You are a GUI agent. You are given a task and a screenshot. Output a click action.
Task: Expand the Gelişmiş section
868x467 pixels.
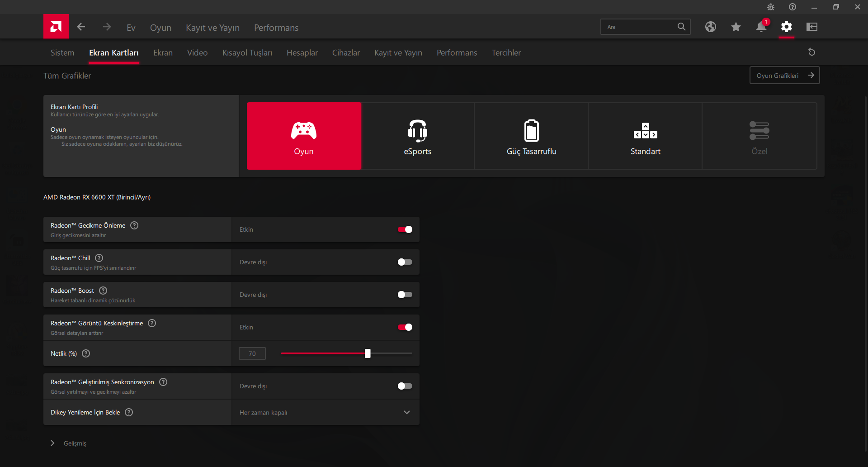click(x=69, y=443)
